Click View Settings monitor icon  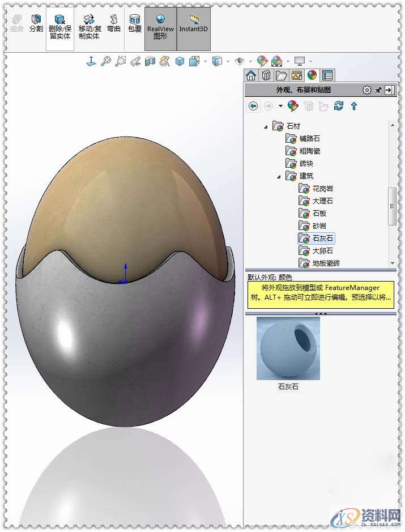[x=300, y=61]
